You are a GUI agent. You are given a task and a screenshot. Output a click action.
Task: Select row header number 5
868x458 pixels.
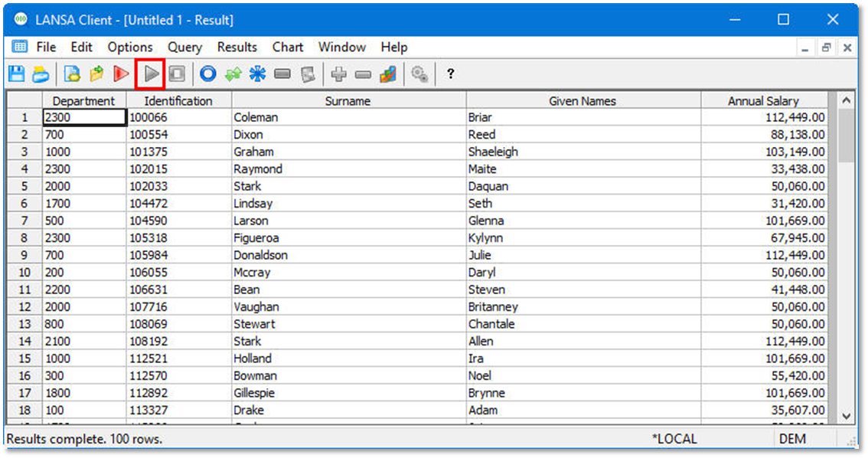click(24, 186)
